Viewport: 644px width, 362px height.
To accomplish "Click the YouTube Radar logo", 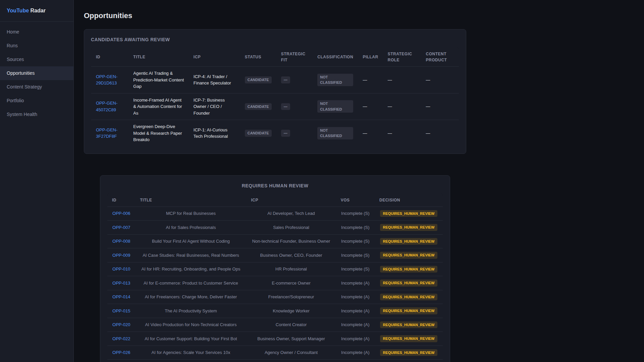I will pos(26,11).
